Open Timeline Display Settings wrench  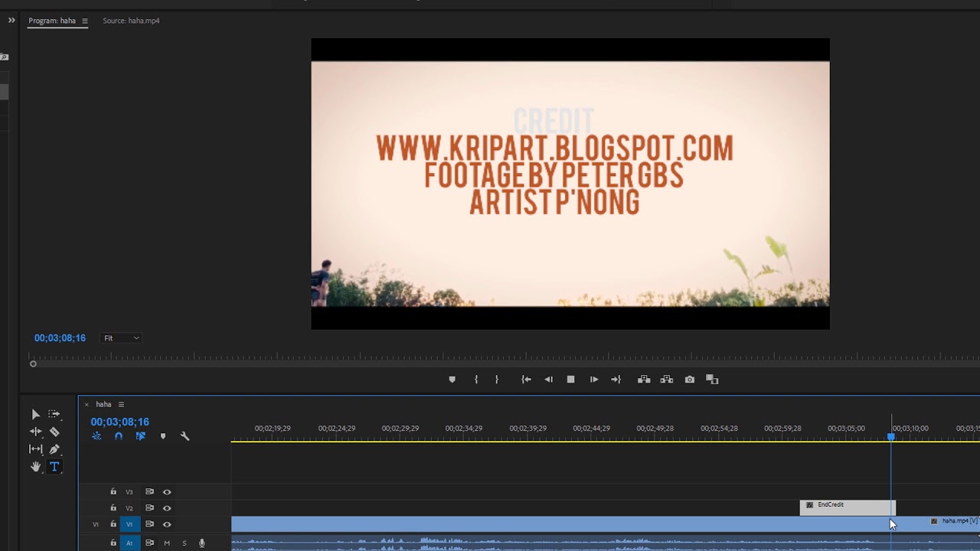click(x=185, y=436)
